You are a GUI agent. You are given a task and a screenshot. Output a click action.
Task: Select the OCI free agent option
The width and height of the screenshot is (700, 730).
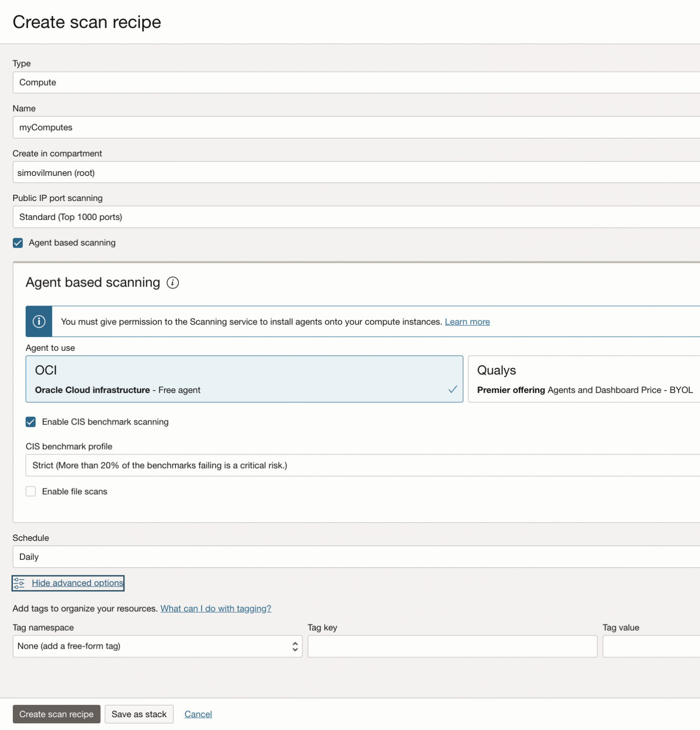pos(244,379)
